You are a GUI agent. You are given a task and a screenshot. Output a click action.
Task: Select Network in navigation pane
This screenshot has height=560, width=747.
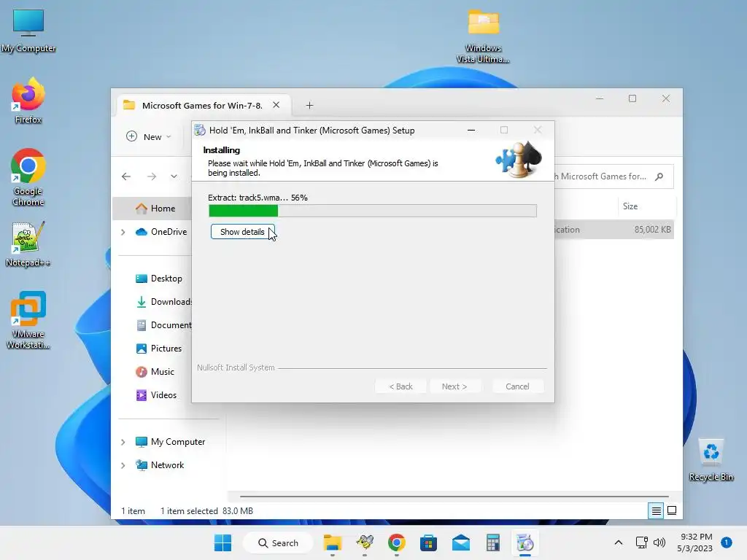coord(159,465)
